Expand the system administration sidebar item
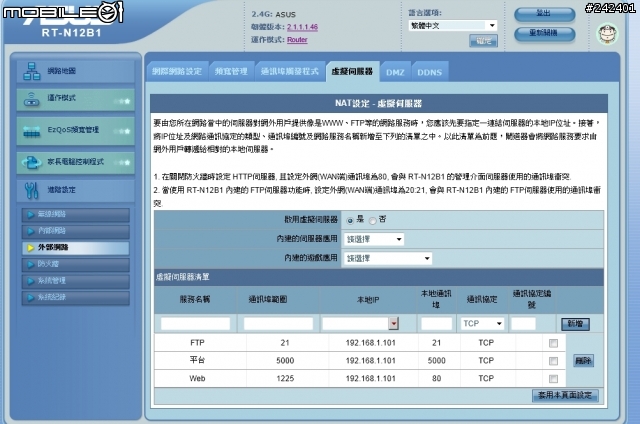The height and width of the screenshot is (424, 640). (x=76, y=281)
